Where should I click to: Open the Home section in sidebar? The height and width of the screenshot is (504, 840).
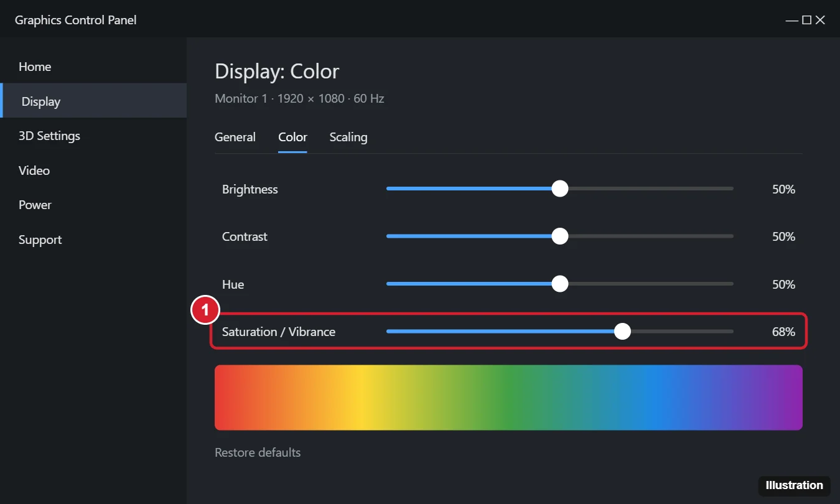coord(93,67)
